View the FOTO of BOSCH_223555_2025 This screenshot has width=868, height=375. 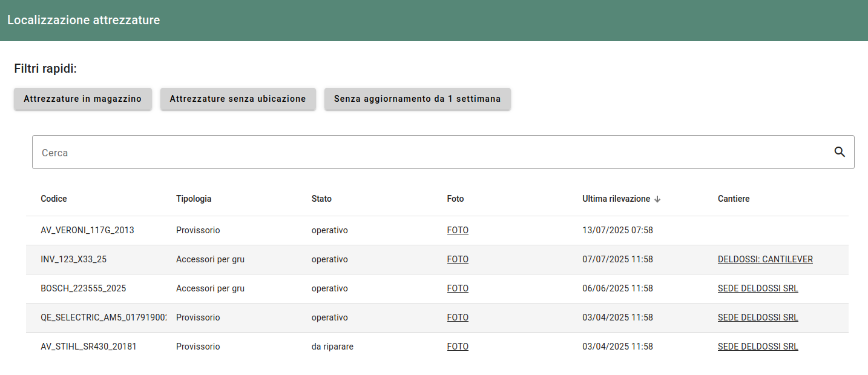458,288
